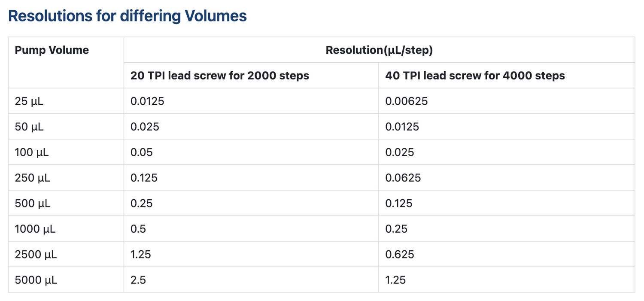Click the '1000 µL' pump volume cell
The width and height of the screenshot is (644, 301).
point(35,229)
